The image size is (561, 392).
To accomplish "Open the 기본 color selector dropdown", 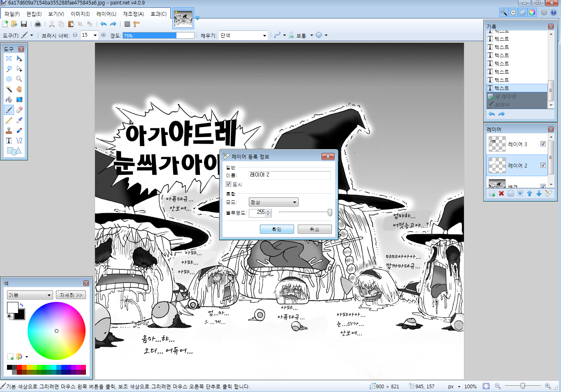I will point(30,295).
